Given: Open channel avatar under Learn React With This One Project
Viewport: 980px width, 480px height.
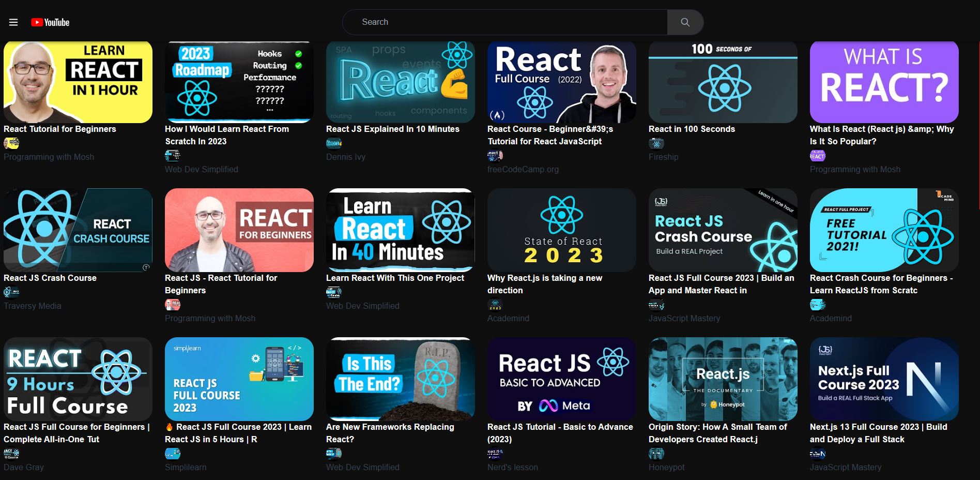Looking at the screenshot, I should pos(334,292).
